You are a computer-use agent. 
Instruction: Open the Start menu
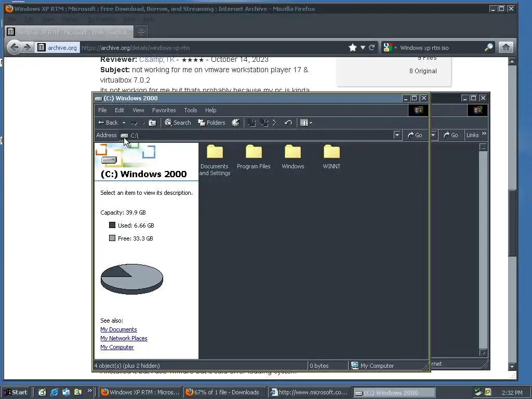[15, 392]
